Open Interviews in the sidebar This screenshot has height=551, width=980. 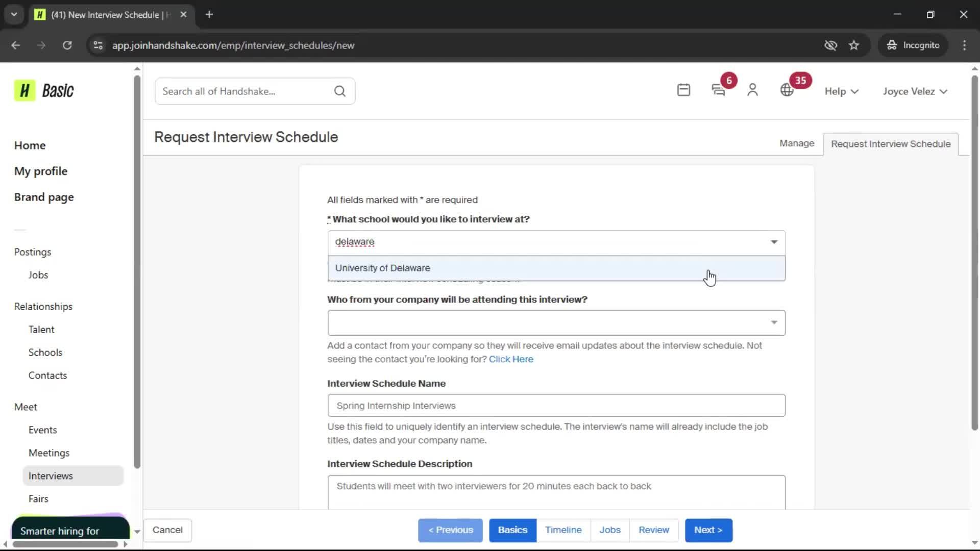(73, 476)
